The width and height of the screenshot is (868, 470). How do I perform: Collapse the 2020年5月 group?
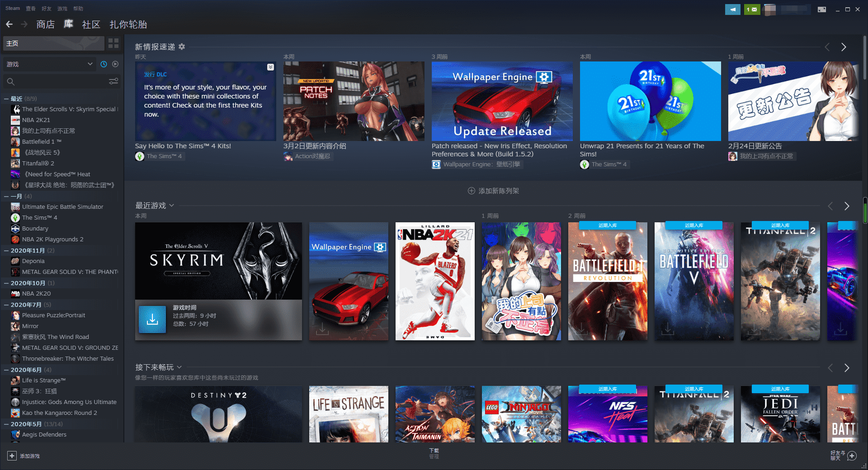point(6,424)
